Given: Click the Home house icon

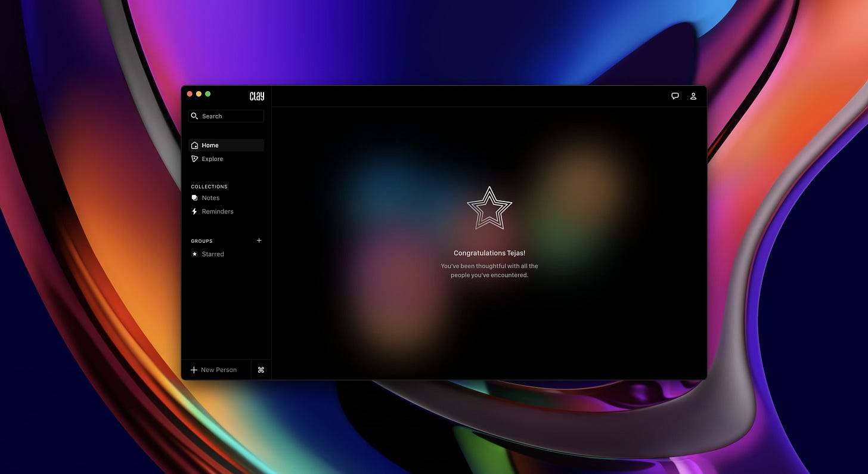Looking at the screenshot, I should pyautogui.click(x=194, y=145).
